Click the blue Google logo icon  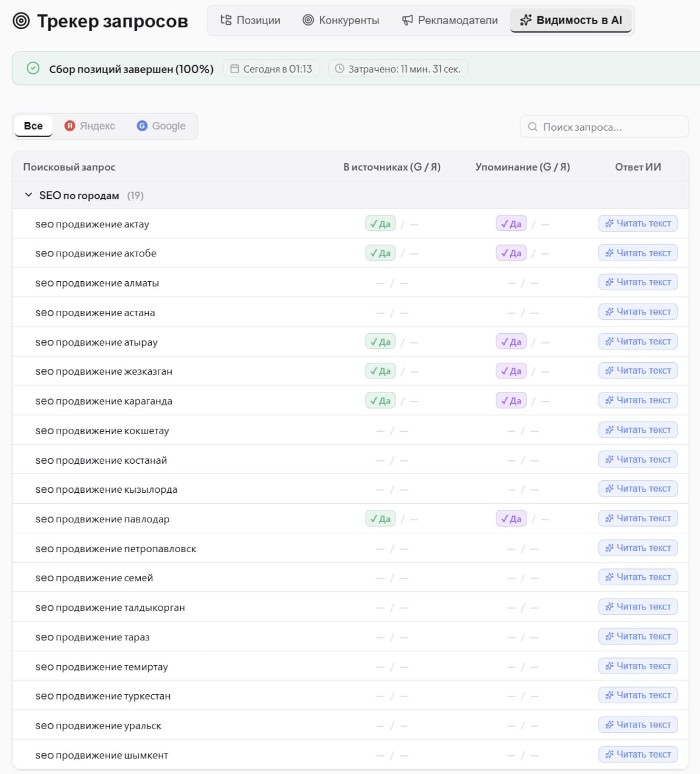(x=142, y=126)
